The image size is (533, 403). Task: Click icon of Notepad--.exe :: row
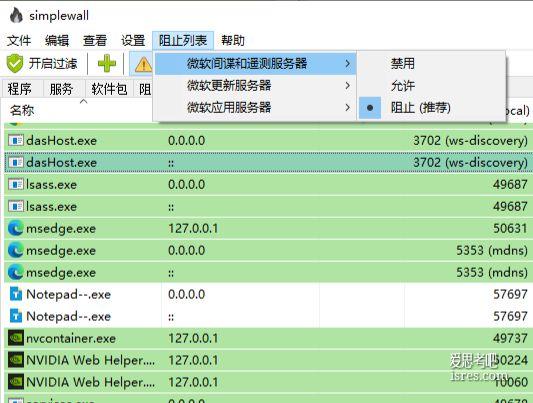[16, 316]
